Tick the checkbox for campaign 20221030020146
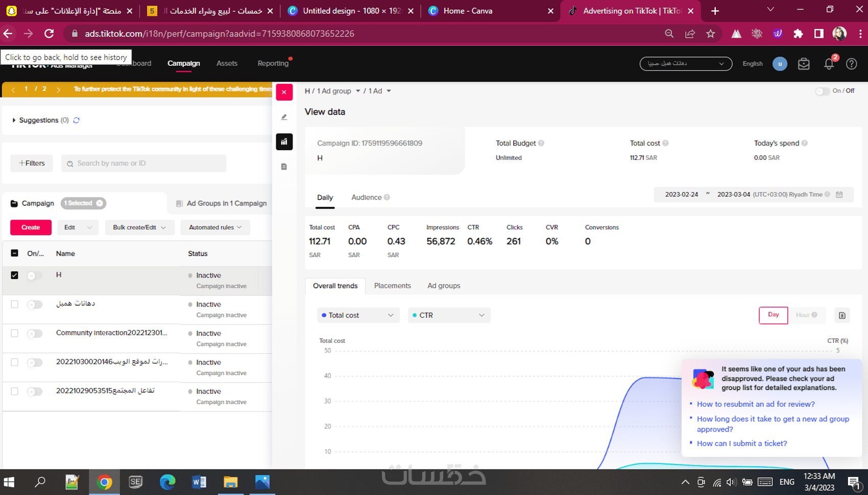This screenshot has height=495, width=868. point(14,362)
